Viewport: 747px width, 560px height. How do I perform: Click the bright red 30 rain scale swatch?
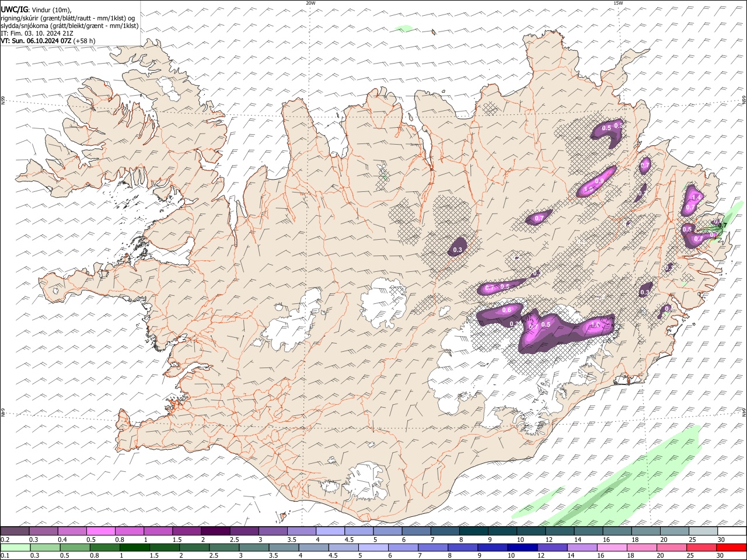coord(731,547)
